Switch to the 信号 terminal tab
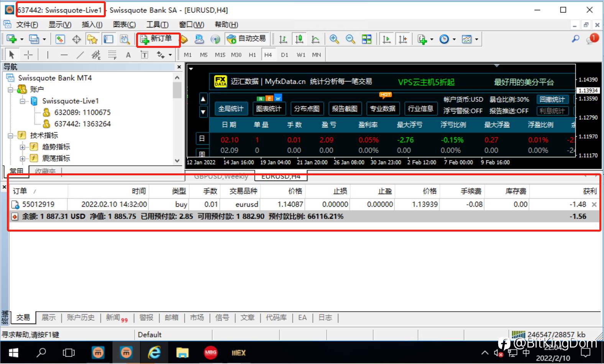 (x=222, y=317)
